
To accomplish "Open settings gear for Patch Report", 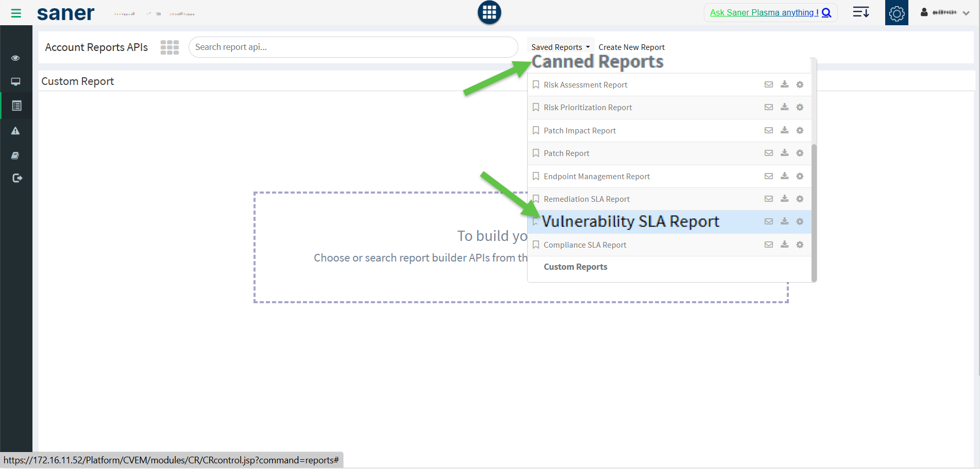I will pyautogui.click(x=800, y=153).
